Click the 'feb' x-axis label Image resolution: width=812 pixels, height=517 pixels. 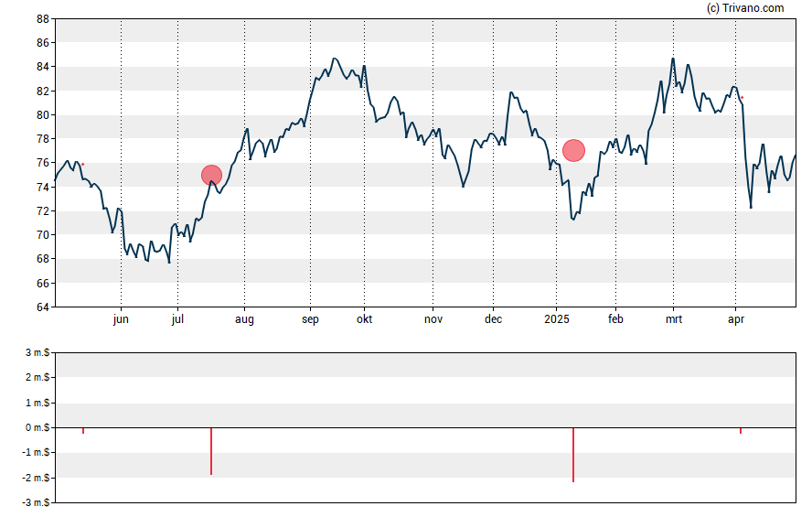[x=615, y=319]
